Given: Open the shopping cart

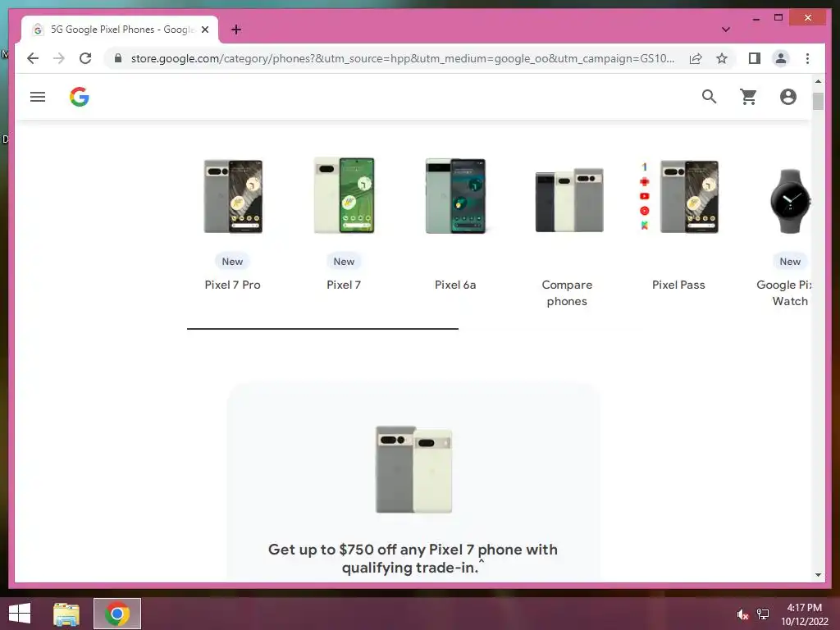Looking at the screenshot, I should 748,97.
